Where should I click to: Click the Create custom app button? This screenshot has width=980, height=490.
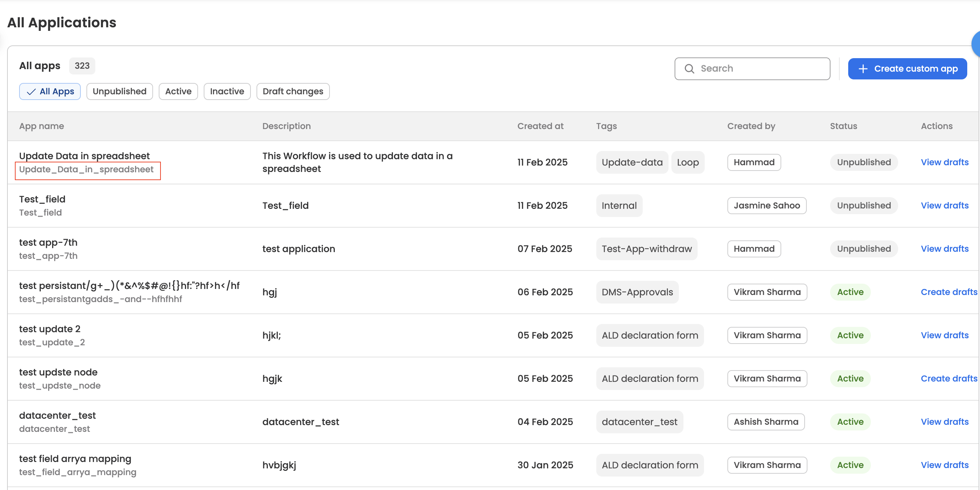[x=907, y=69]
